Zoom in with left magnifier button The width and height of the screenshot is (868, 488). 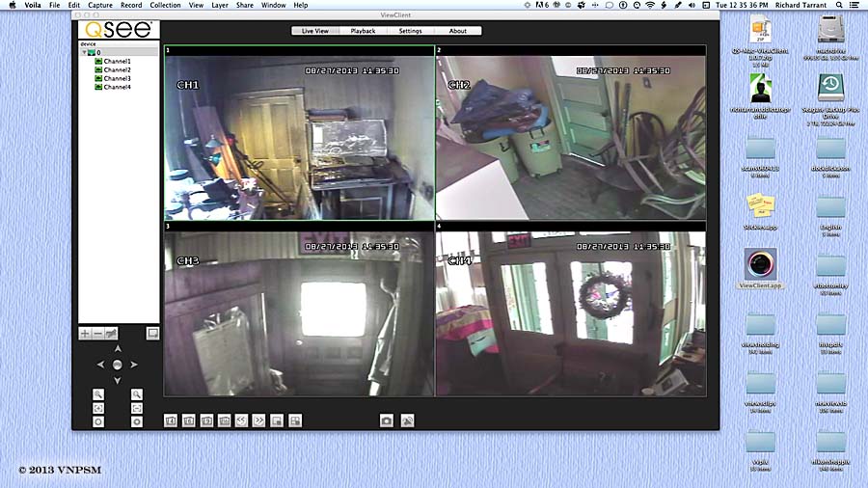point(98,394)
